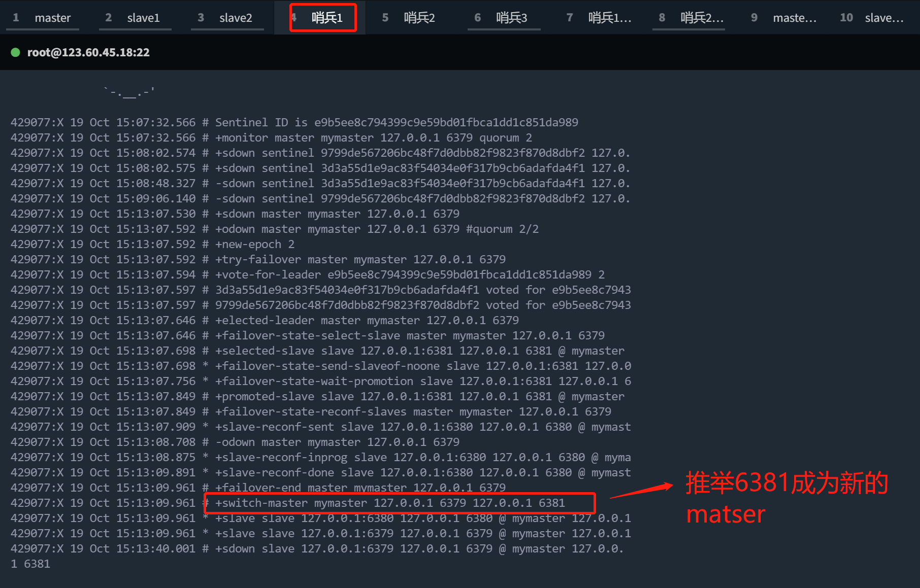Switch to tab 1 named master
The image size is (920, 588).
coord(43,18)
